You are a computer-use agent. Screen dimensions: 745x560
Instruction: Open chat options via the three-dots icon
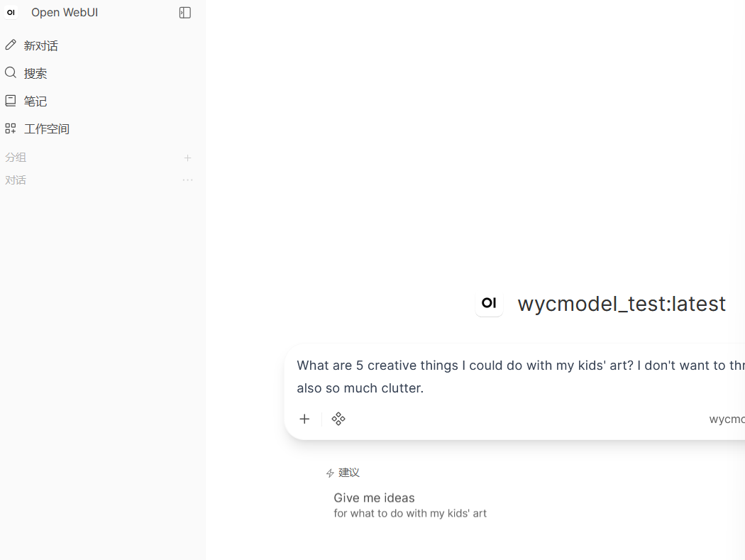coord(188,180)
